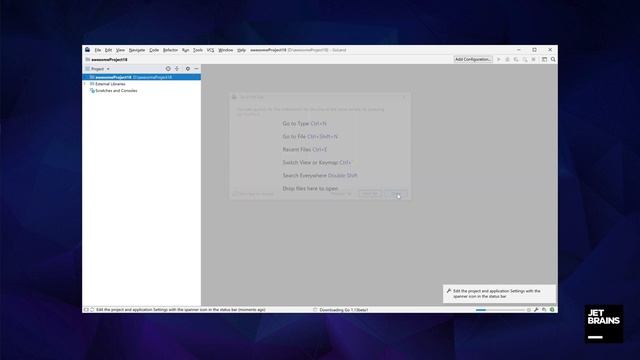Screen dimensions: 640x360
Task: Cancel the download via progress stop icon
Action: (529, 310)
